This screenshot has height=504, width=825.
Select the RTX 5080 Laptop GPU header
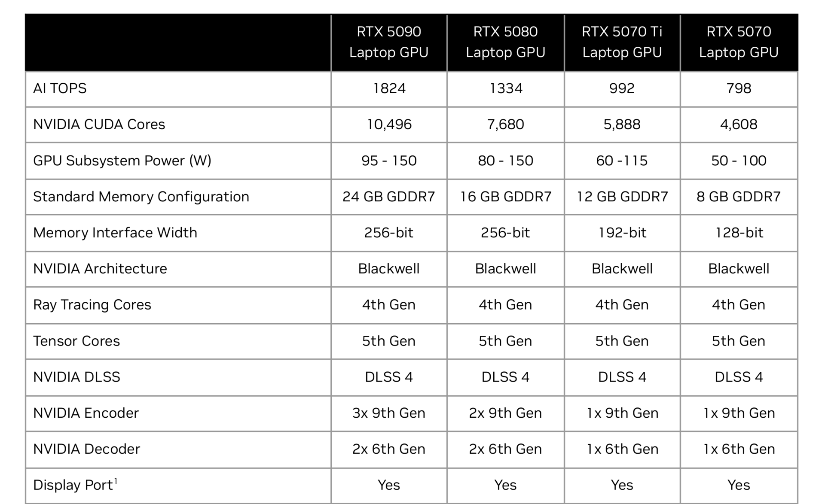[505, 42]
